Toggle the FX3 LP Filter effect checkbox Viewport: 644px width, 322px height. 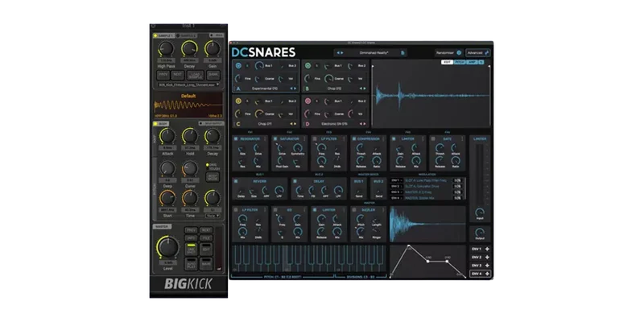click(x=315, y=138)
